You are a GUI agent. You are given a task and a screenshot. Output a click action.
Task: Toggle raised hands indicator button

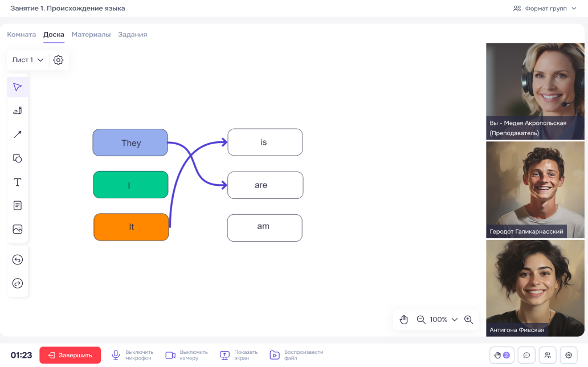click(x=501, y=355)
